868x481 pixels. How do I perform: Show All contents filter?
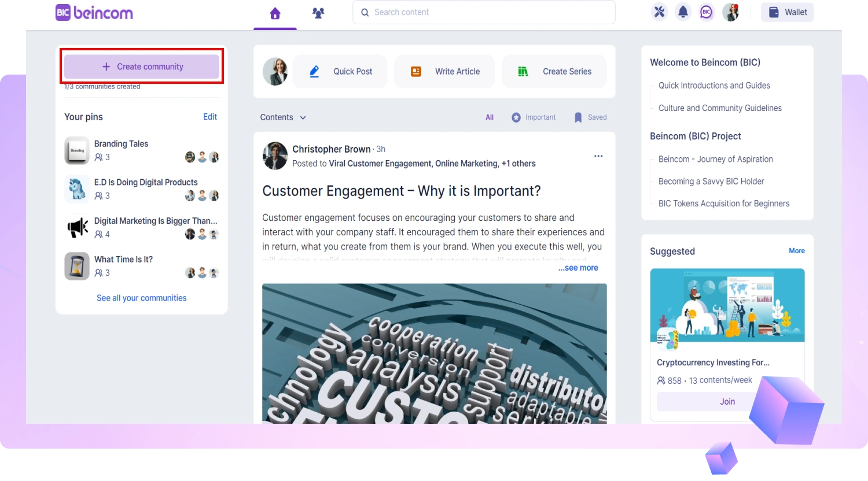point(490,117)
